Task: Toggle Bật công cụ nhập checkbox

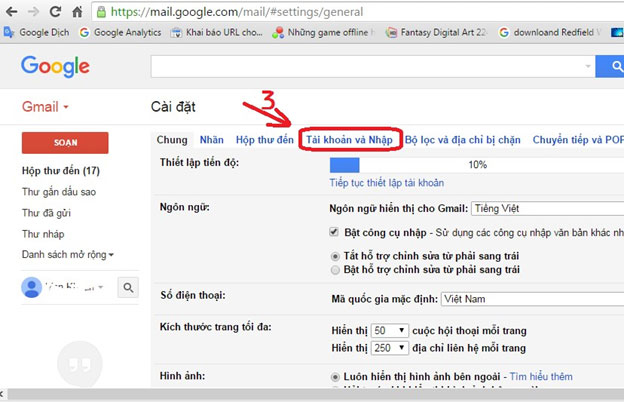Action: [x=334, y=232]
